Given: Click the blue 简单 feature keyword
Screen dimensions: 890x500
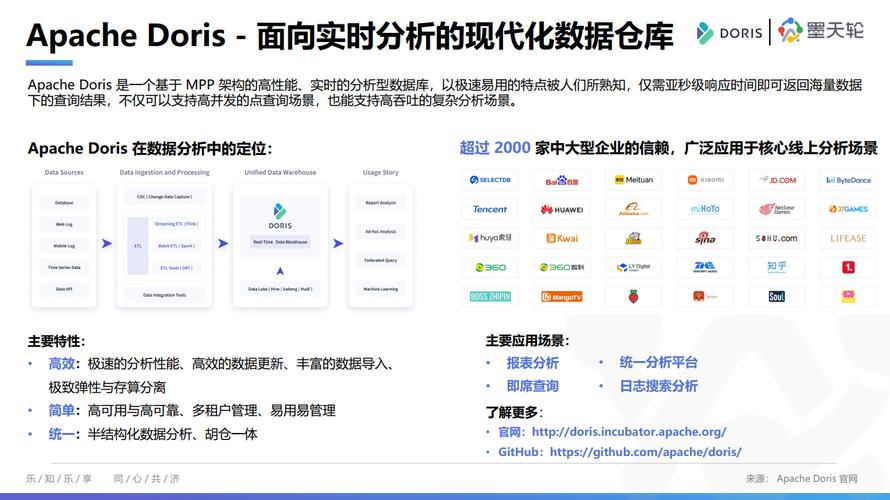Looking at the screenshot, I should point(61,411).
